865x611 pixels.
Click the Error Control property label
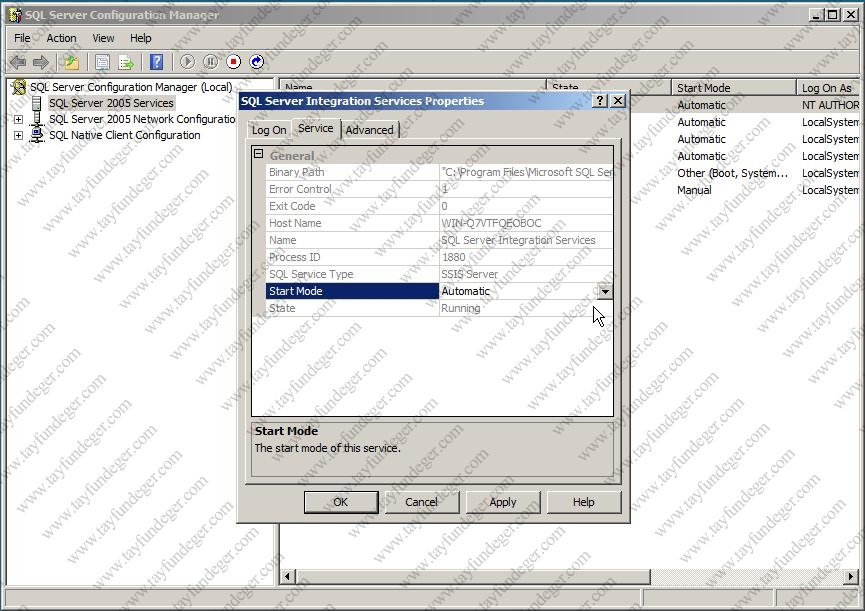coord(300,189)
